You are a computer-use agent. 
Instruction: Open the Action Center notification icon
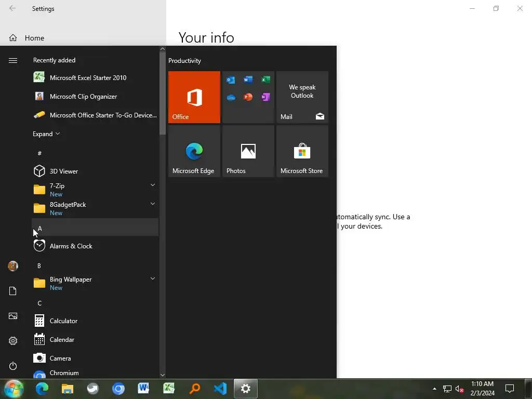click(x=510, y=389)
